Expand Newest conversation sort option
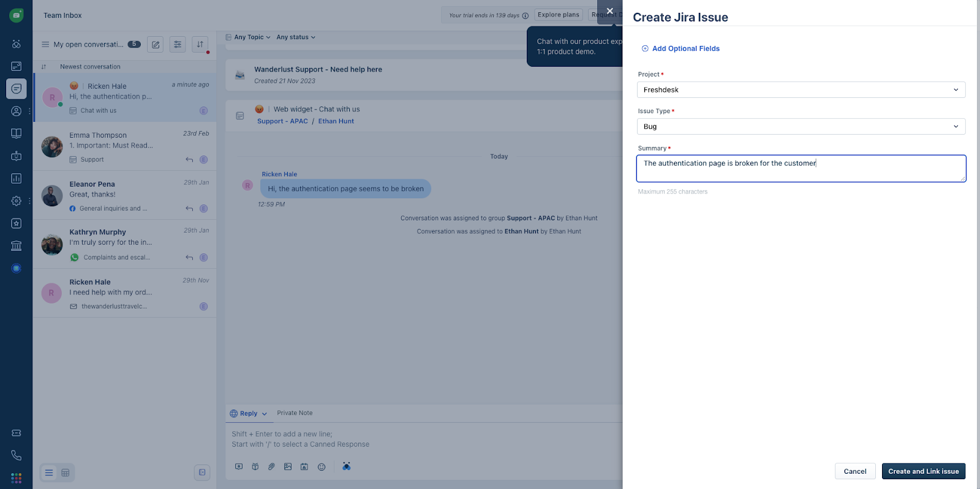This screenshot has width=980, height=489. point(90,67)
